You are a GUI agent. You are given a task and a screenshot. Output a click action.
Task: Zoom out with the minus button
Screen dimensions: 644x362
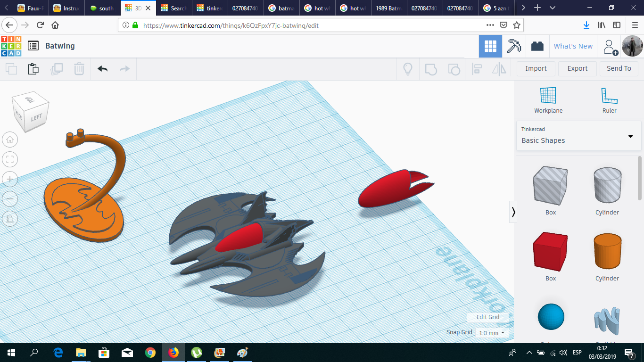[x=10, y=199]
